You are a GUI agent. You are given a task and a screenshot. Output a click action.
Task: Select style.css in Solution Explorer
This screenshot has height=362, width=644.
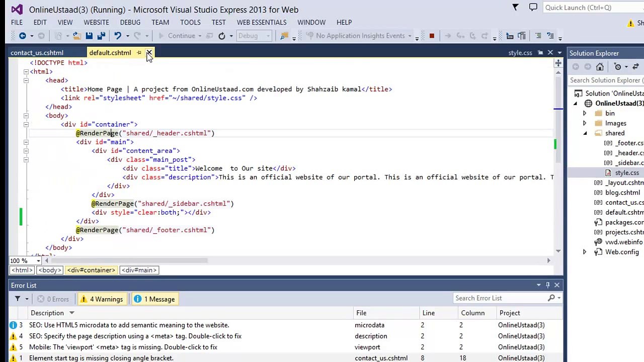(627, 172)
